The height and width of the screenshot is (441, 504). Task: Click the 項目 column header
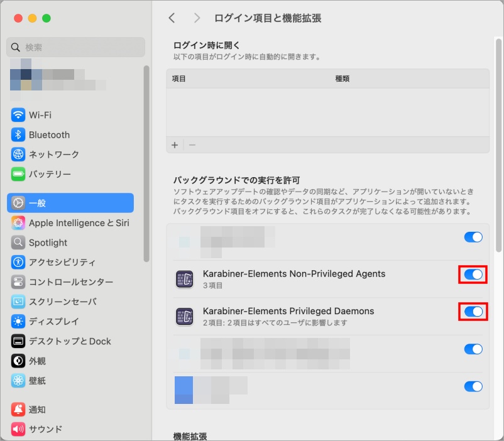178,79
